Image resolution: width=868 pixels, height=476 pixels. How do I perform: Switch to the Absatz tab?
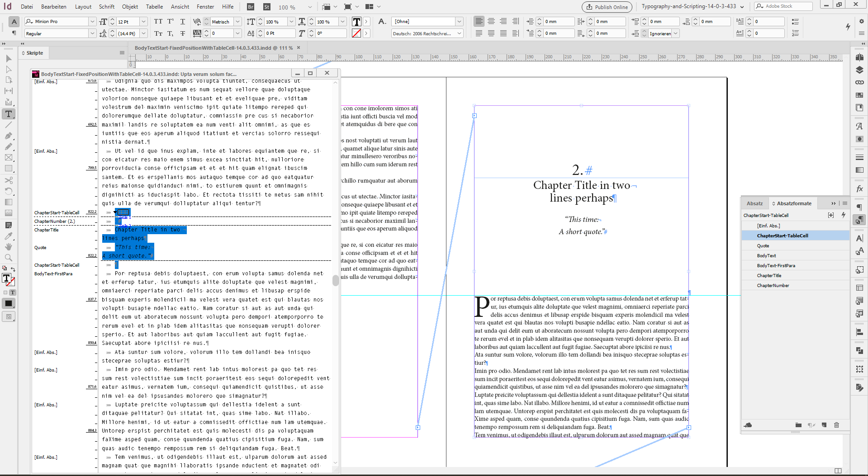(x=754, y=203)
